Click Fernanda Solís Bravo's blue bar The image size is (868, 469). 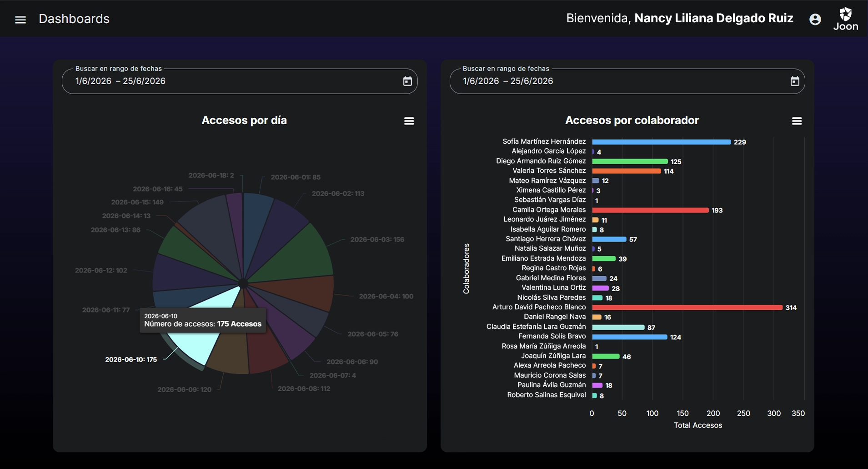(x=629, y=337)
